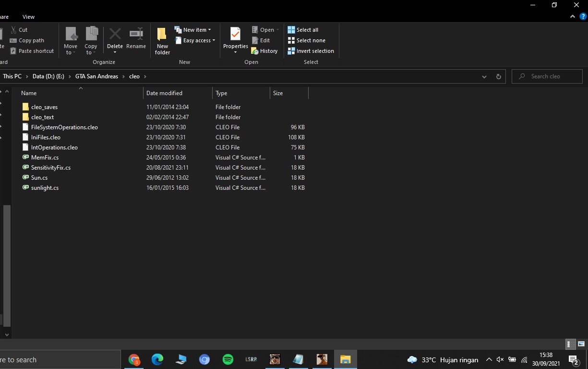Click This PC in address bar
The height and width of the screenshot is (369, 588).
(x=12, y=76)
